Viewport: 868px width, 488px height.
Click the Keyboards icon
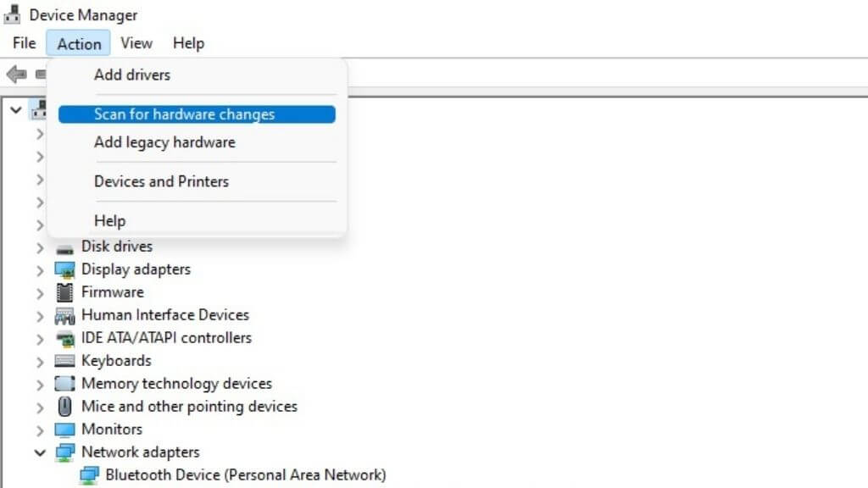point(64,361)
